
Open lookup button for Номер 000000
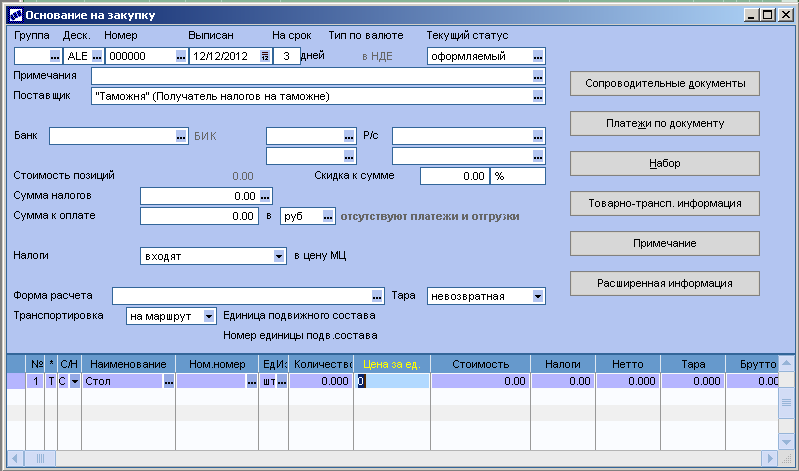[181, 57]
